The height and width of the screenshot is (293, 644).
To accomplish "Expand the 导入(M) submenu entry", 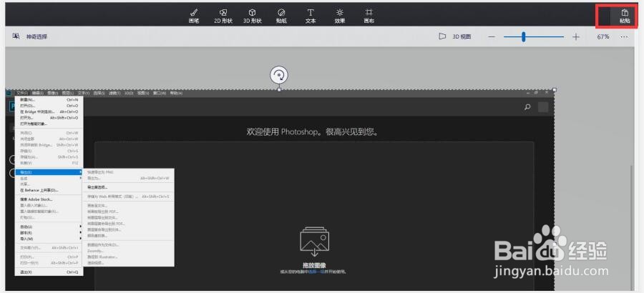I will point(49,239).
